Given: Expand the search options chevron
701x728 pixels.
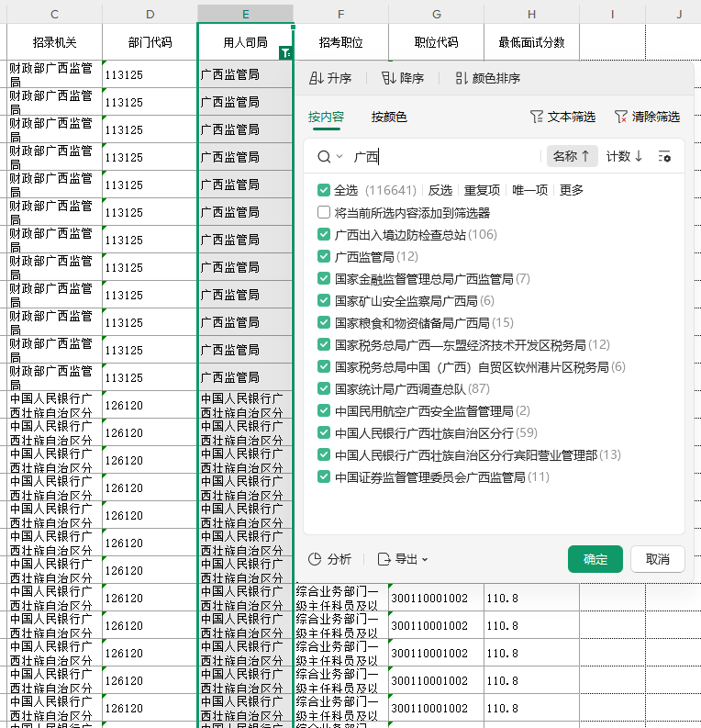Looking at the screenshot, I should point(339,156).
